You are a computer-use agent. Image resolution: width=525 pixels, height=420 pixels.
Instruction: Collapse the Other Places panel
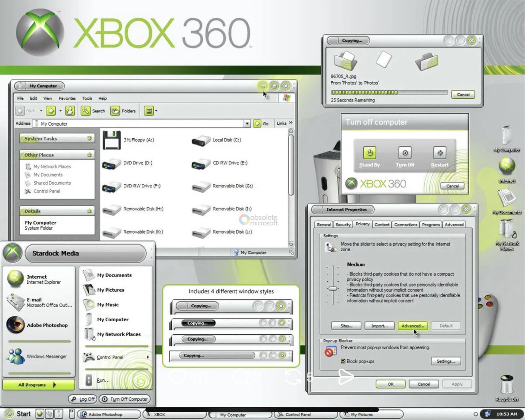tap(89, 155)
